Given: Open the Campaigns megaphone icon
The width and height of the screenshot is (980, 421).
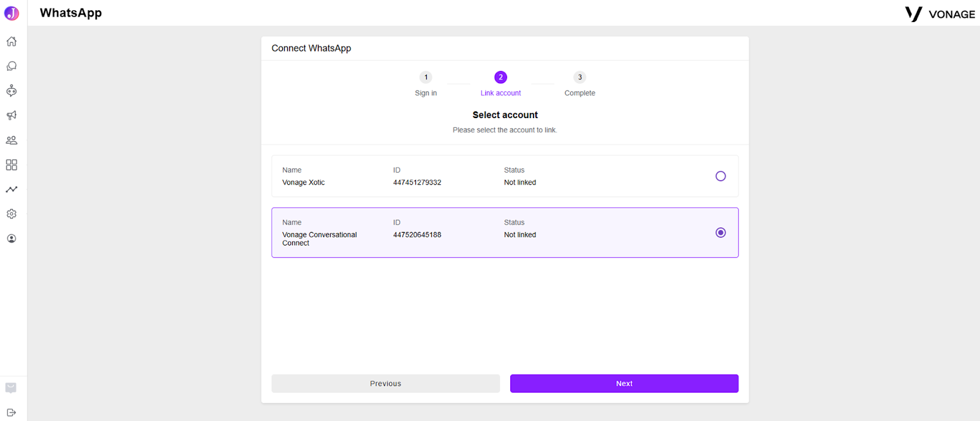Looking at the screenshot, I should 12,116.
